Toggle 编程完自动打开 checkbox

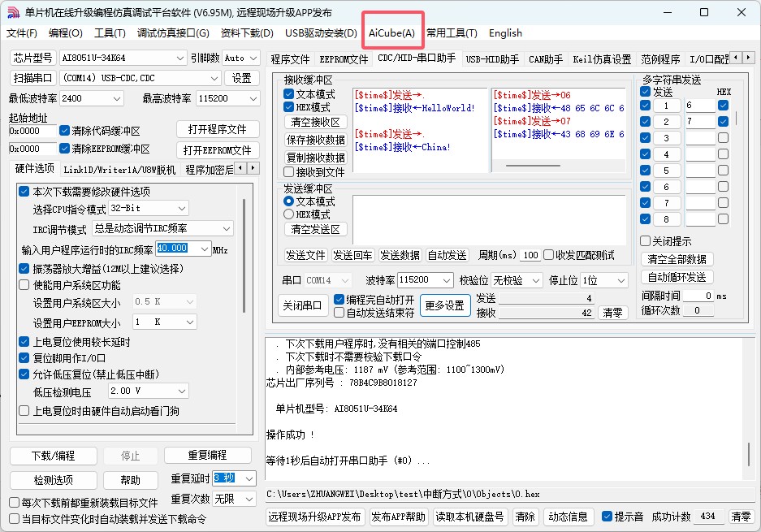pos(339,300)
